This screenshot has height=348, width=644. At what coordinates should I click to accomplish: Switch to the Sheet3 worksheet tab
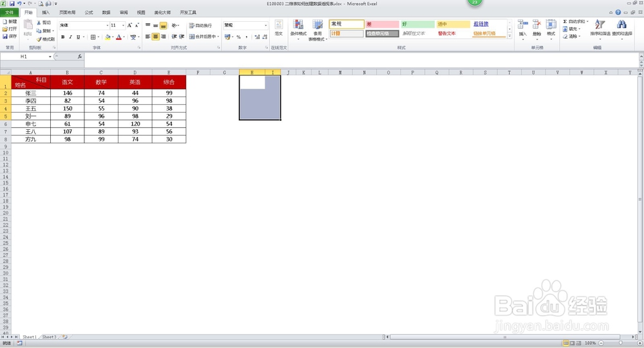50,337
